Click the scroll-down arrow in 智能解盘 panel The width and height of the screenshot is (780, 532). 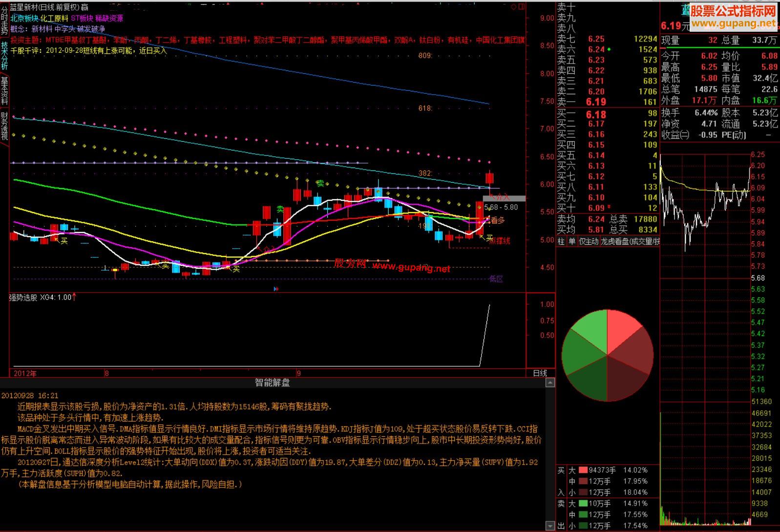(550, 527)
